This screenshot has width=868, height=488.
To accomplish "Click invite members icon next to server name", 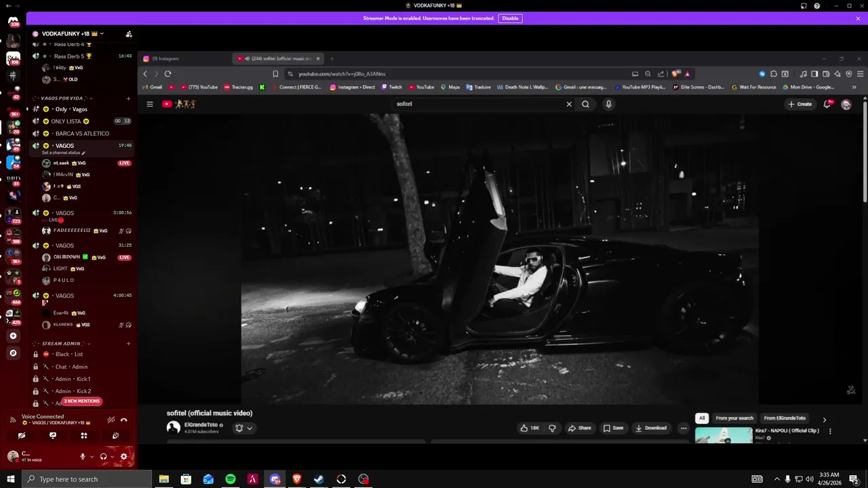I will pyautogui.click(x=129, y=34).
